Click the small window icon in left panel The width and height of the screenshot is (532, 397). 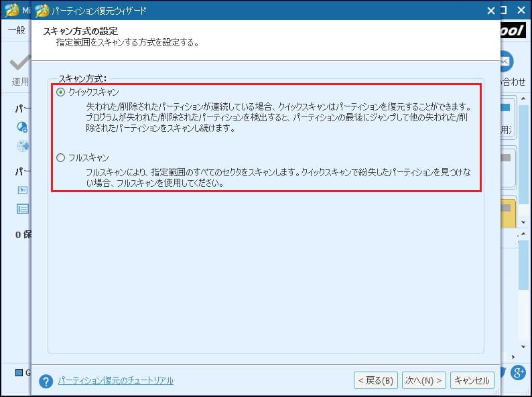(23, 190)
